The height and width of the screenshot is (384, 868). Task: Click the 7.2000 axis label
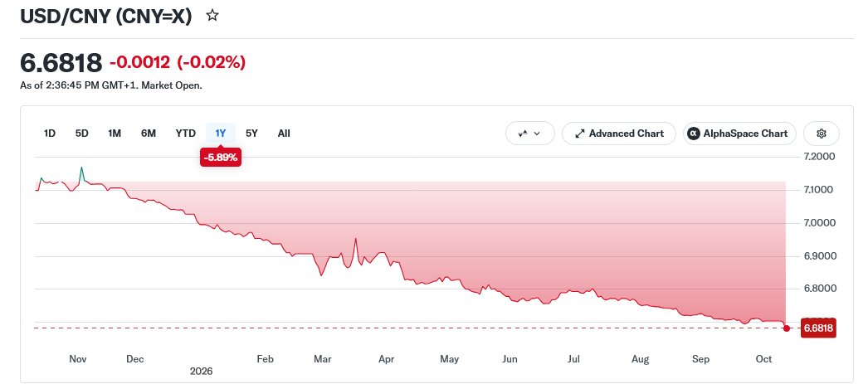click(819, 157)
